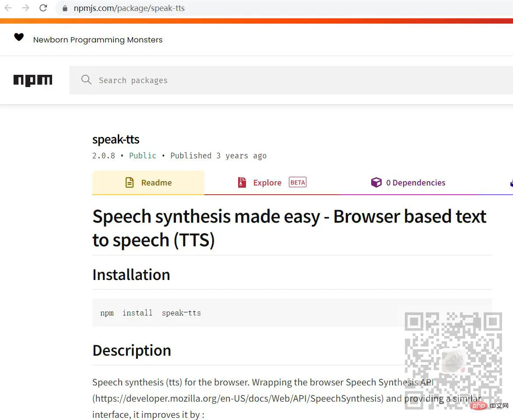Click the 'Speech synthesis made easy' heading
This screenshot has width=513, height=420.
(289, 228)
